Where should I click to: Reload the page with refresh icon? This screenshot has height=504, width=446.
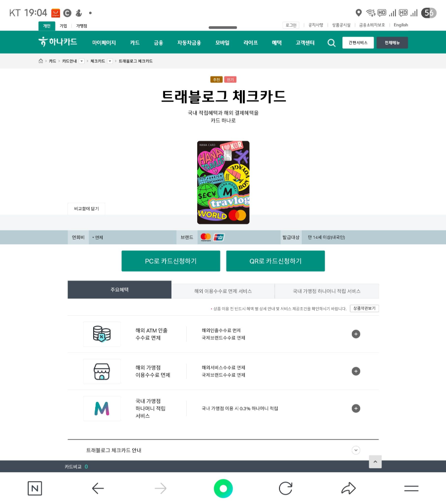pyautogui.click(x=285, y=488)
